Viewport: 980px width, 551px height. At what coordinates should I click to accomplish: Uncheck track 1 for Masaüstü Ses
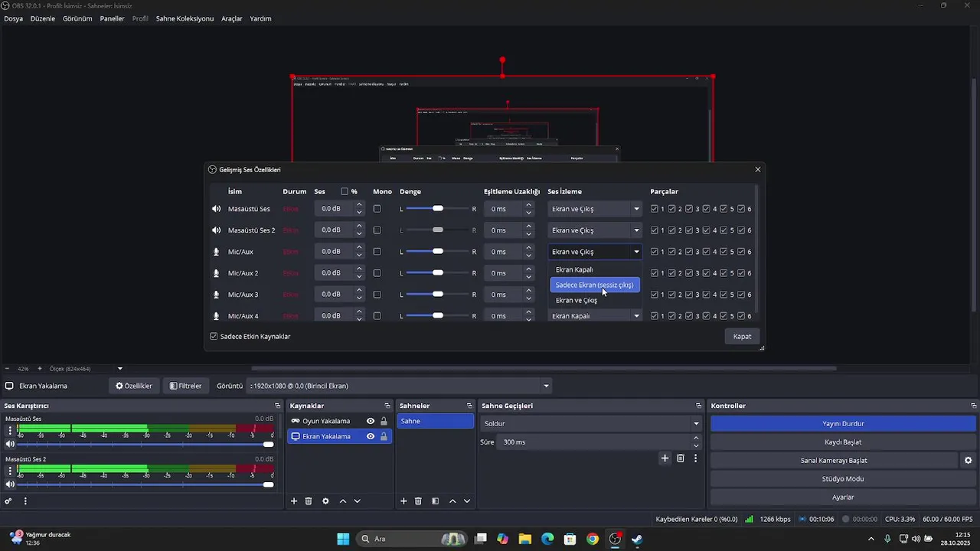(x=654, y=209)
